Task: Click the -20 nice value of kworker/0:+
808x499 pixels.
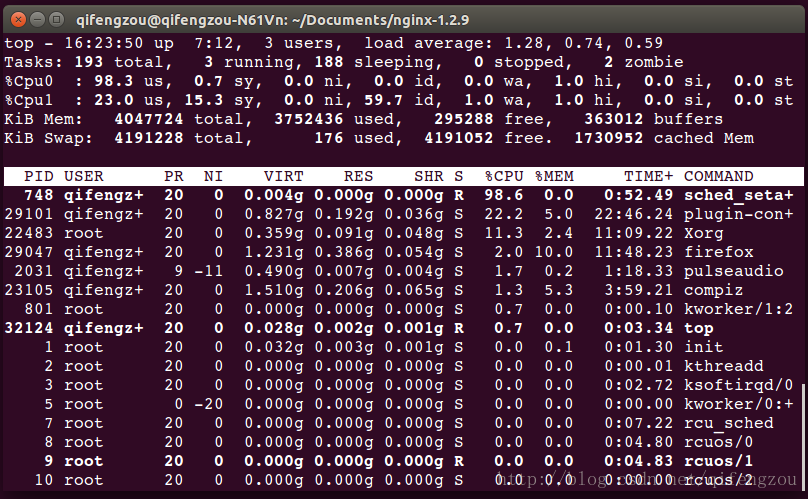Action: (209, 404)
